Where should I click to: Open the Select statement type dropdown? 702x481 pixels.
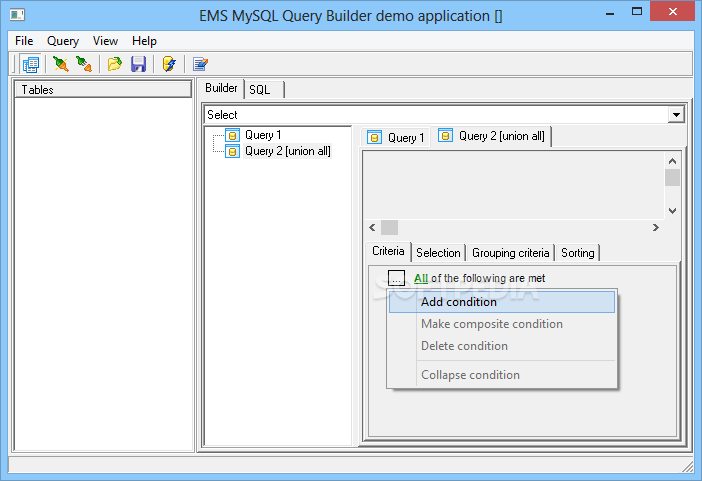pos(676,115)
